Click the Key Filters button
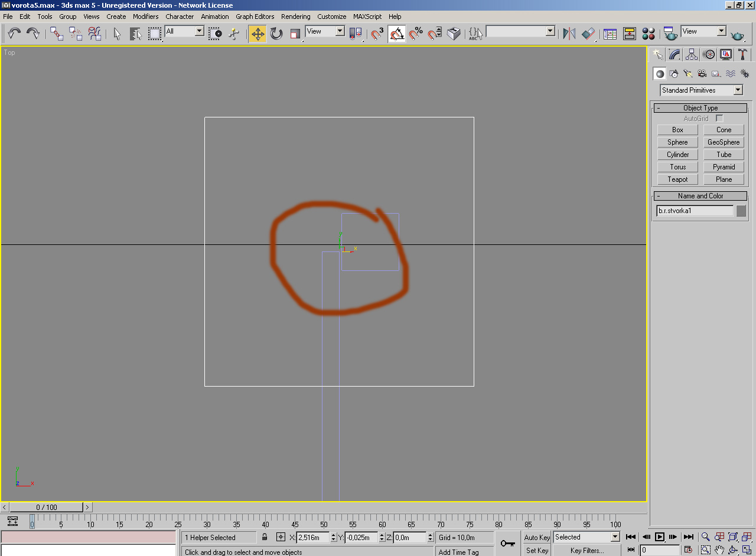Viewport: 756px width, 556px height. [587, 550]
